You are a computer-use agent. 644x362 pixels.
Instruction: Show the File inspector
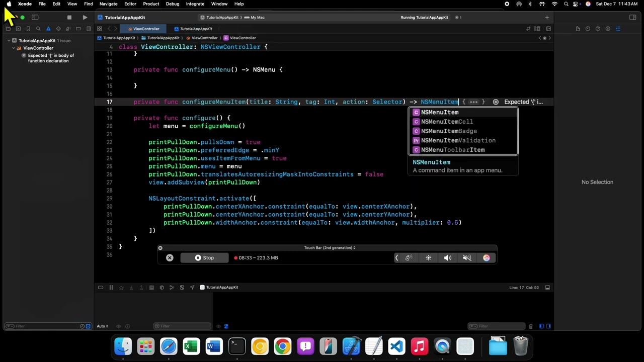tap(578, 29)
